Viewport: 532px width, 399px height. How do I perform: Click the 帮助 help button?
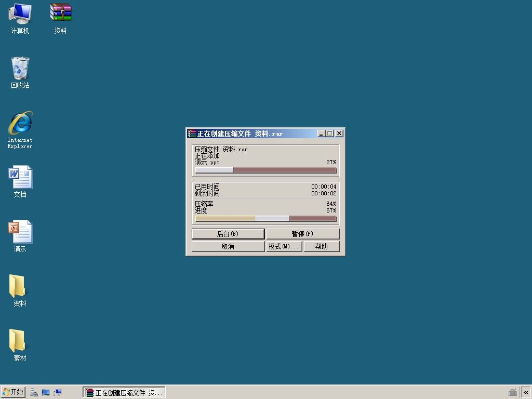pyautogui.click(x=321, y=246)
